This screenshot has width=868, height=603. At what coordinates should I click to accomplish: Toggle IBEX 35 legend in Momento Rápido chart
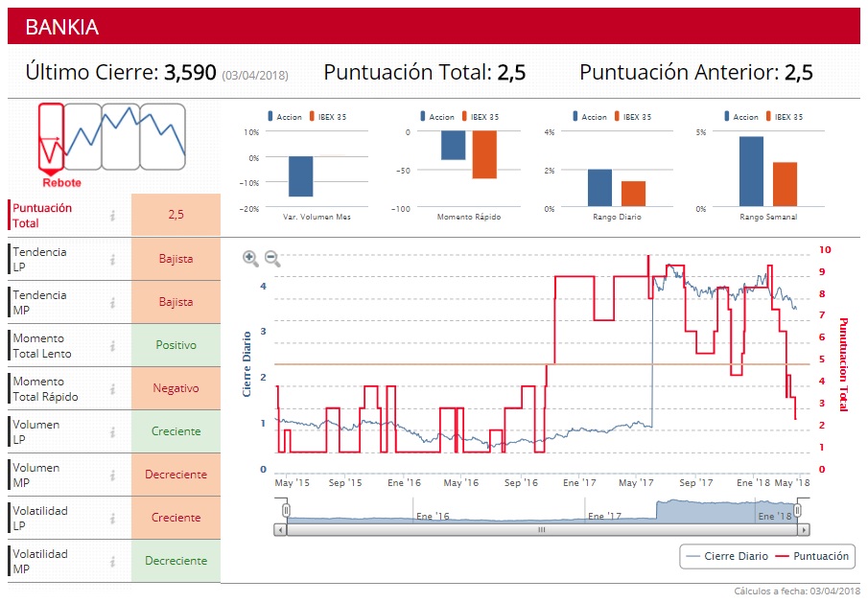pos(481,117)
